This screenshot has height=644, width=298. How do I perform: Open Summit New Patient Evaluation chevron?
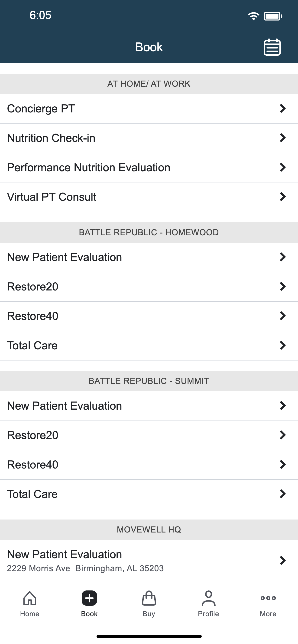(x=283, y=405)
